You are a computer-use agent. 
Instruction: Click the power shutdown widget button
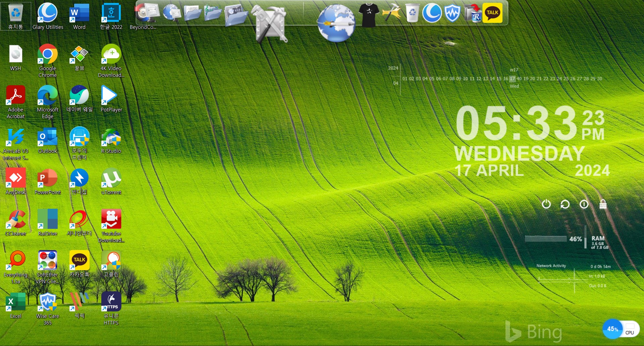click(546, 204)
